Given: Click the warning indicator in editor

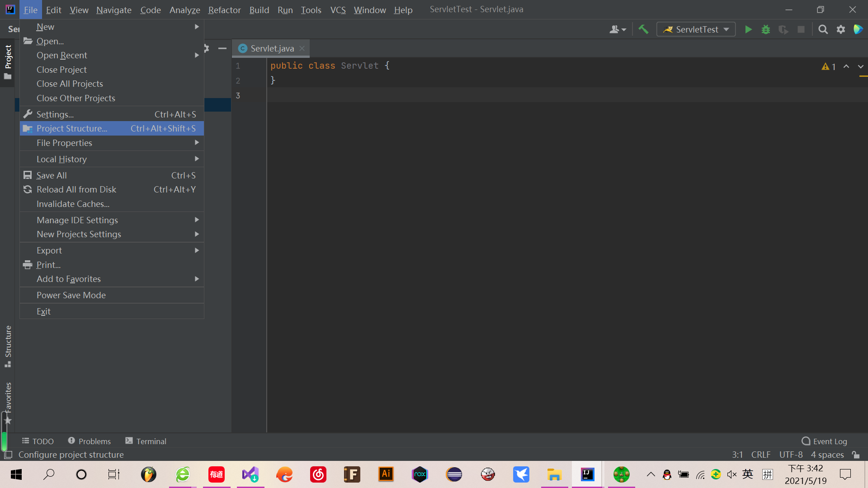Looking at the screenshot, I should 828,66.
